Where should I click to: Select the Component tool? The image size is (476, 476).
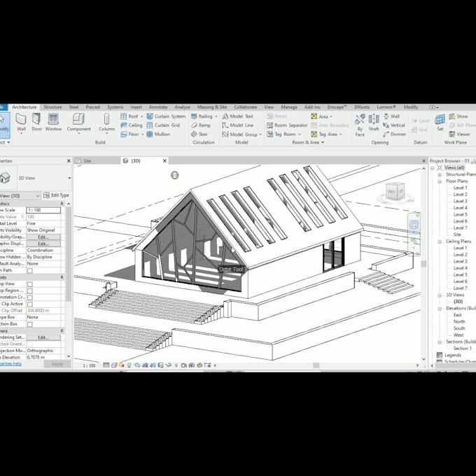point(78,122)
